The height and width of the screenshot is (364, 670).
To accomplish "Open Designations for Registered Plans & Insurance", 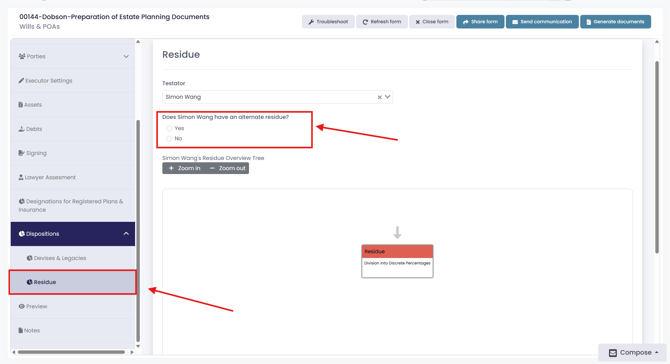I will 73,205.
